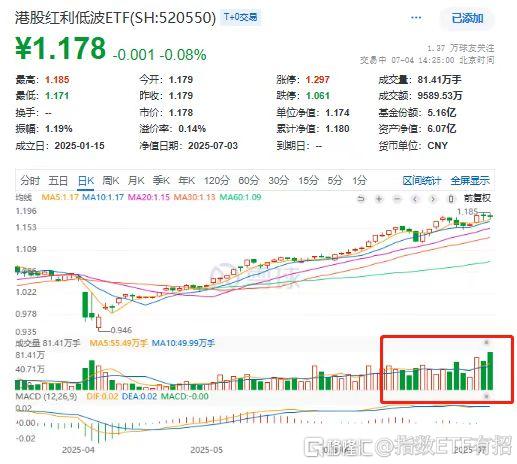Click the MA10:1.17 moving average label
The image size is (517, 464).
103,197
